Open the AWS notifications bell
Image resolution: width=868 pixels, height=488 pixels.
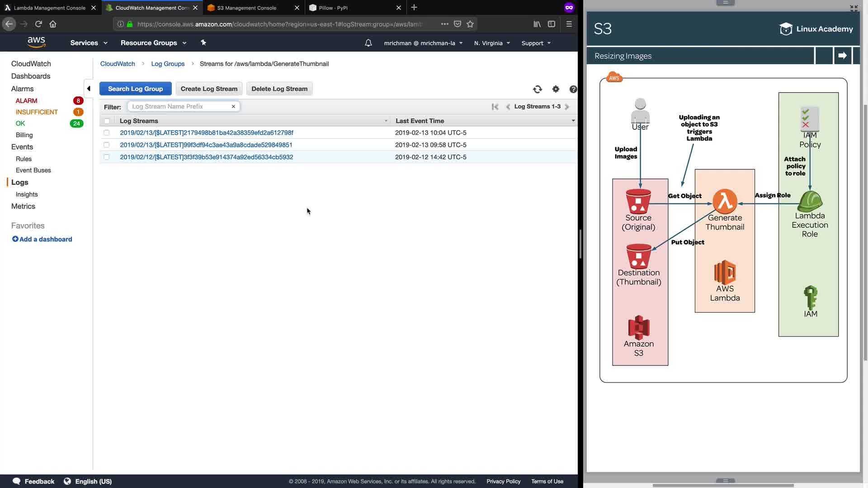(368, 43)
